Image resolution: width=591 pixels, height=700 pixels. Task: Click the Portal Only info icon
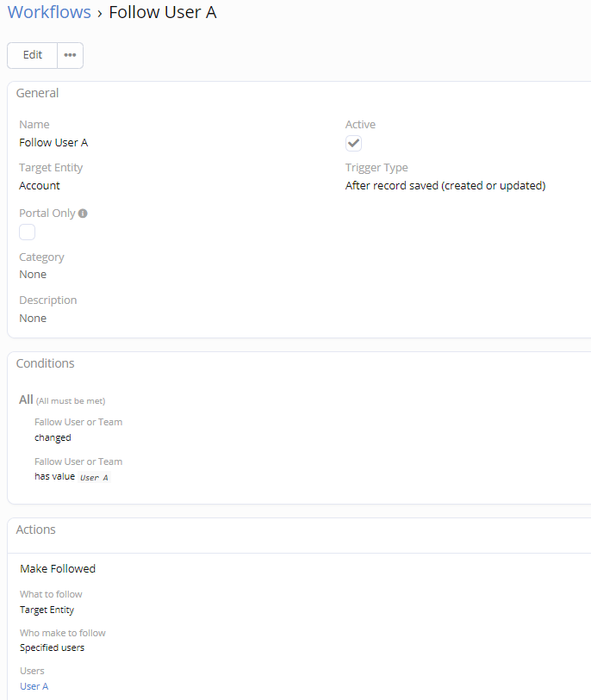pyautogui.click(x=84, y=214)
